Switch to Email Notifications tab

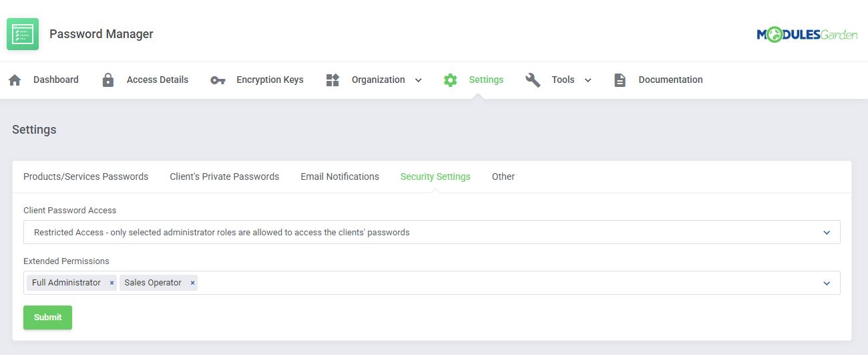[x=340, y=176]
